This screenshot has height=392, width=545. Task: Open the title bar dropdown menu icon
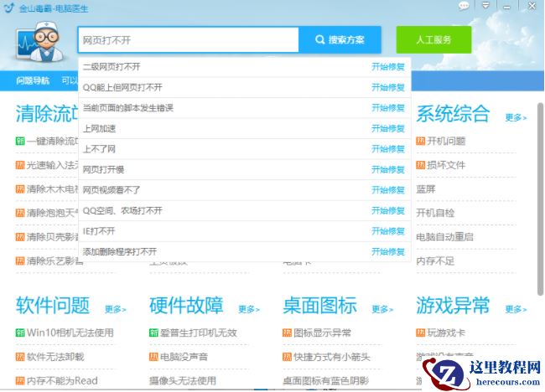[485, 5]
